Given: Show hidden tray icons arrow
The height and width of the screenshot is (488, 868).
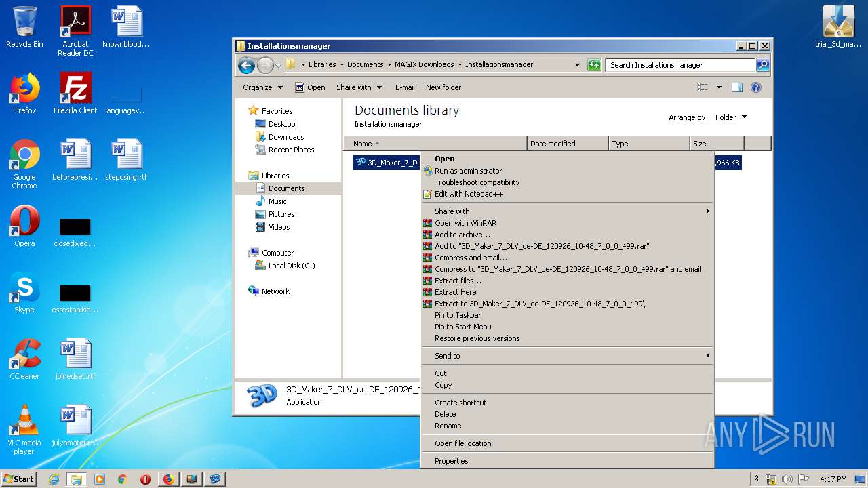Looking at the screenshot, I should click(x=756, y=479).
